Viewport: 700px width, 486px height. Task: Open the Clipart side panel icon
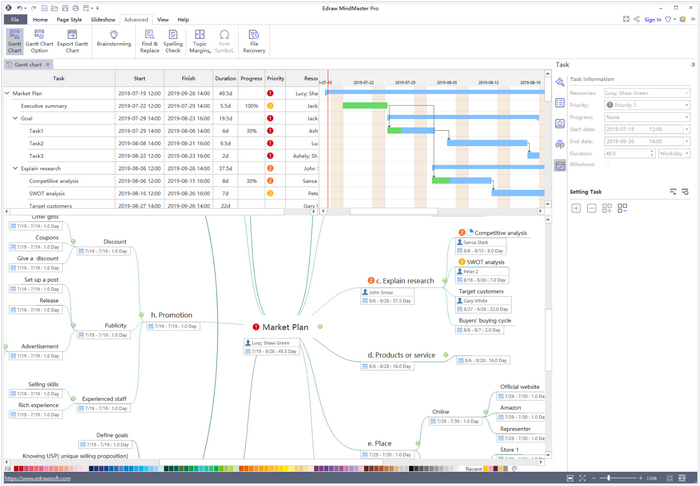[x=560, y=124]
